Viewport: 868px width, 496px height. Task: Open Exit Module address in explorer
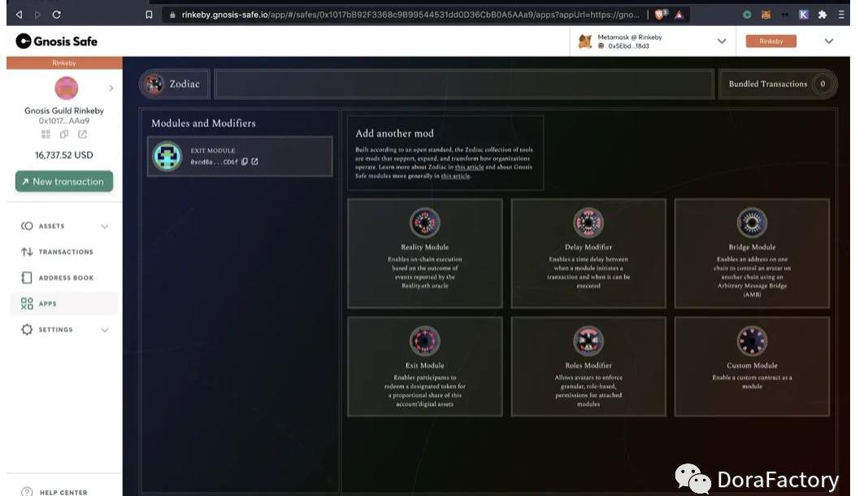coord(254,162)
